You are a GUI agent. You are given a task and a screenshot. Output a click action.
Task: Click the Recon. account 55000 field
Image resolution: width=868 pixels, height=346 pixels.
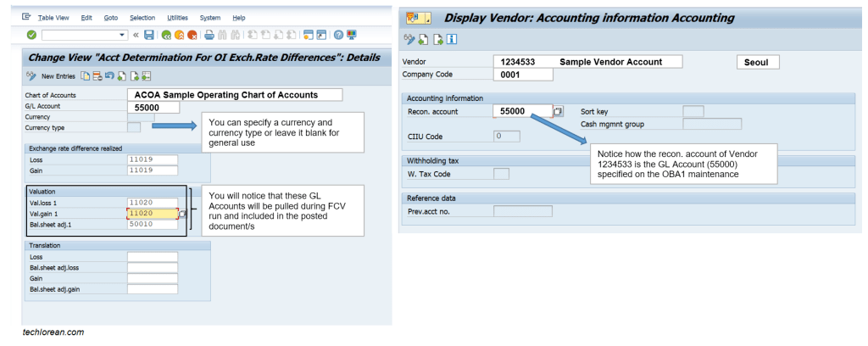coord(522,111)
